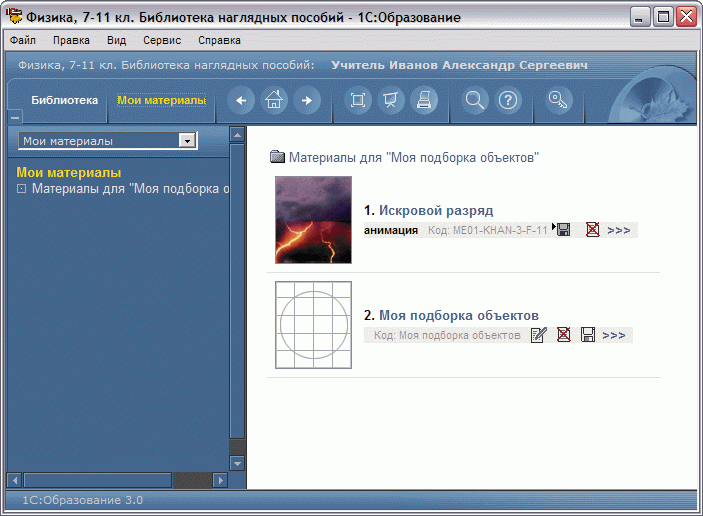The height and width of the screenshot is (516, 703).
Task: Expand the Материалы для "Моя подборка" tree node
Action: coord(21,189)
